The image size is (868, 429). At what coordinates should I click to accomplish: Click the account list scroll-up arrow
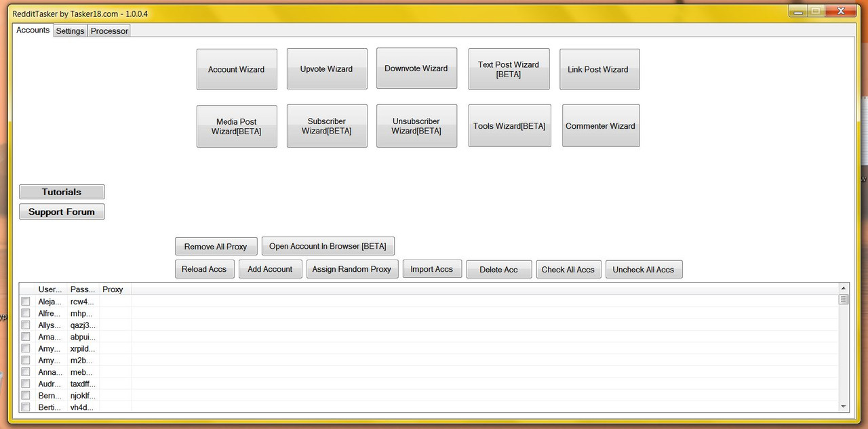[844, 288]
